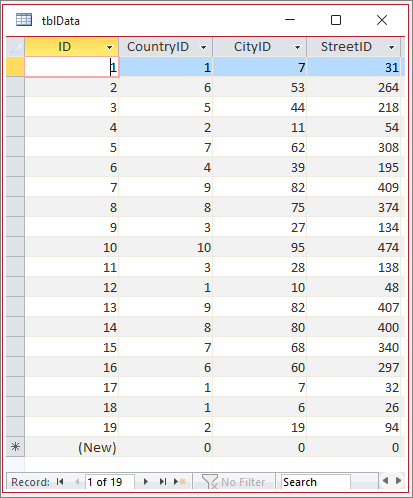Click CityID cell with value 27

pyautogui.click(x=259, y=227)
